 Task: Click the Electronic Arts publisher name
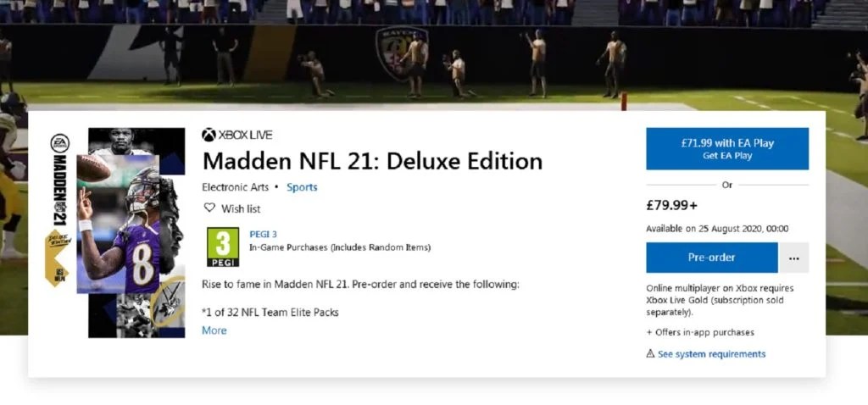(x=236, y=187)
